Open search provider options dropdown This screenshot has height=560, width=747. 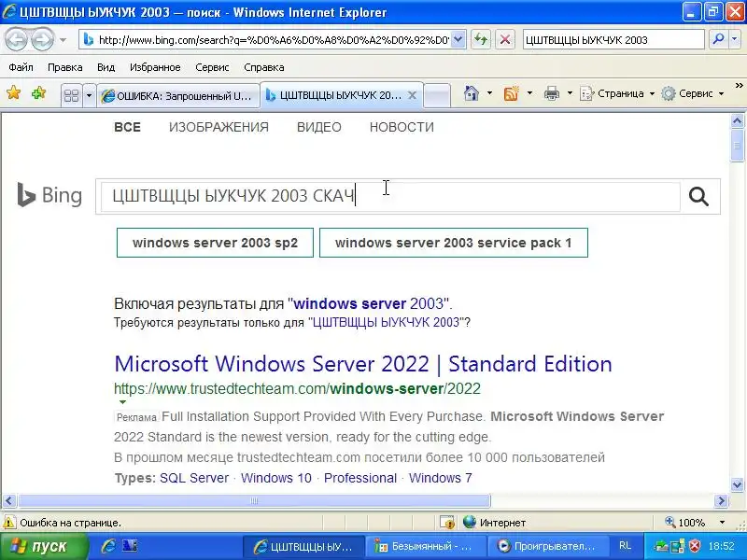(x=734, y=40)
